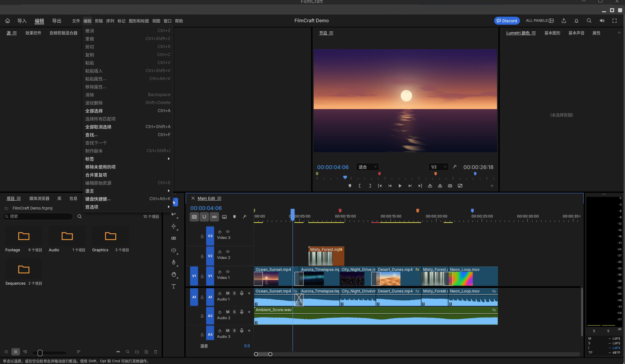Image resolution: width=625 pixels, height=364 pixels.
Task: Click Go to In point icon
Action: tap(380, 186)
